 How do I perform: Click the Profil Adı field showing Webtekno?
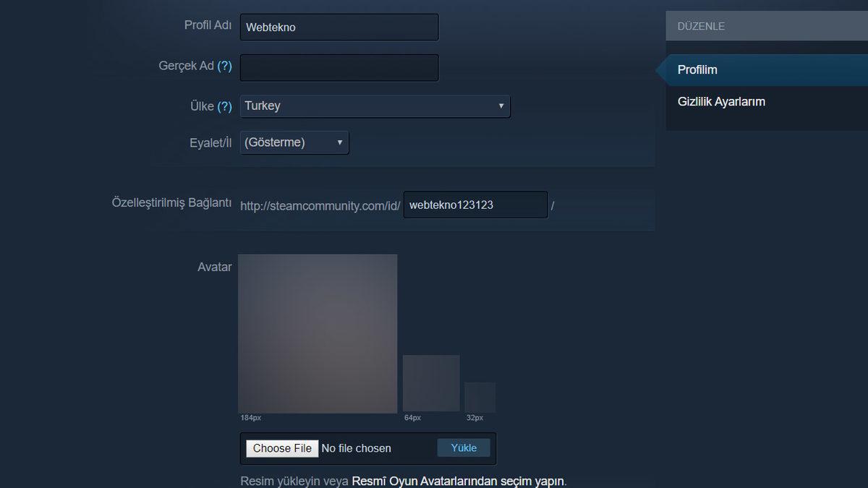pyautogui.click(x=339, y=27)
